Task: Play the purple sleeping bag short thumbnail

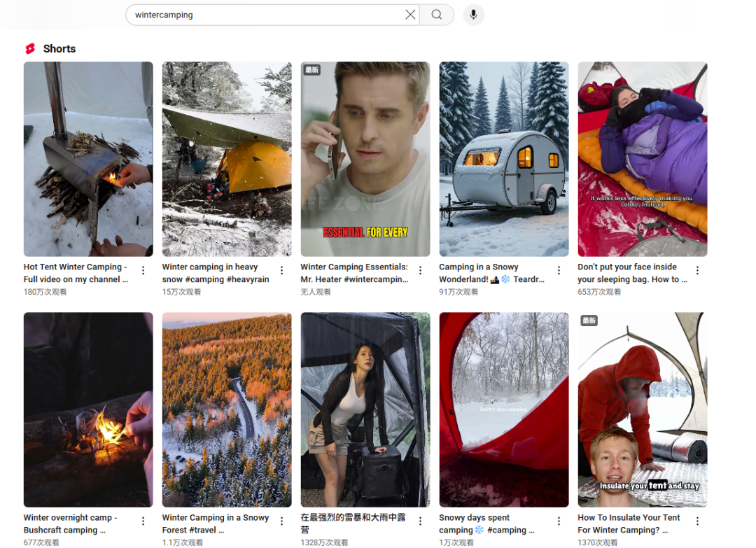Action: pyautogui.click(x=643, y=159)
